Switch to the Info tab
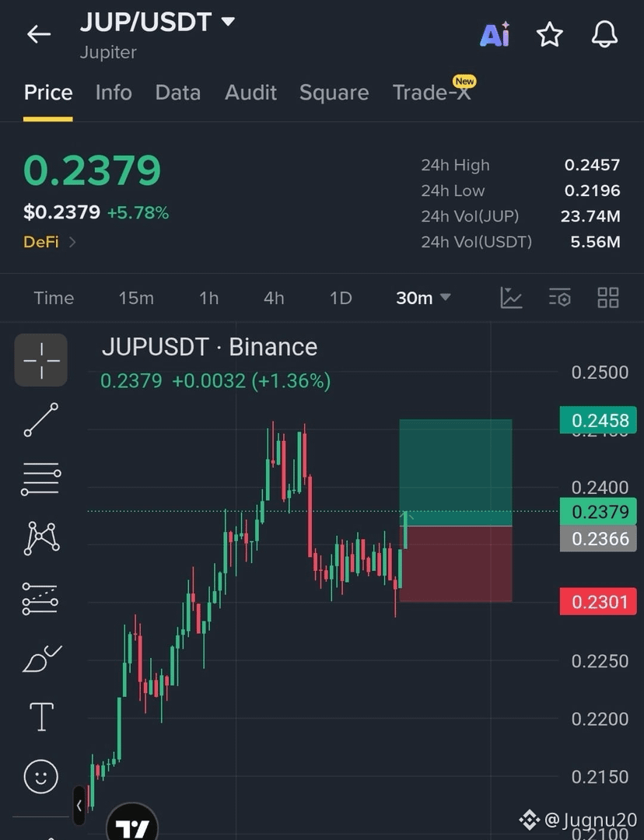 pos(114,93)
